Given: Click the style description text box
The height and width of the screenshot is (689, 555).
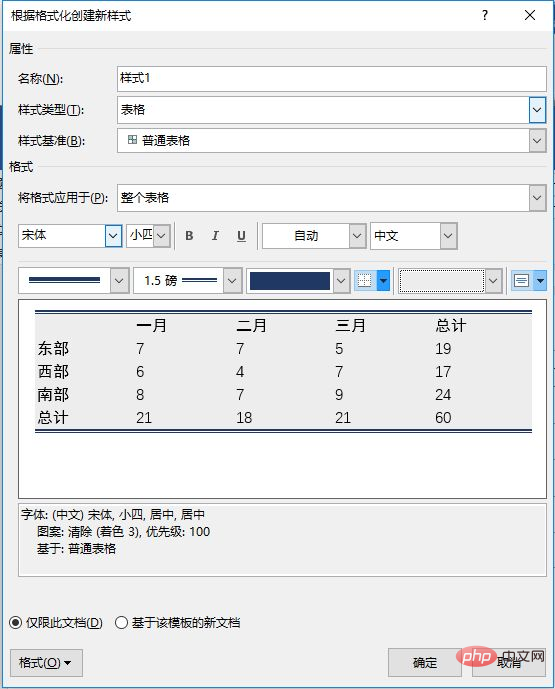Looking at the screenshot, I should pos(283,540).
